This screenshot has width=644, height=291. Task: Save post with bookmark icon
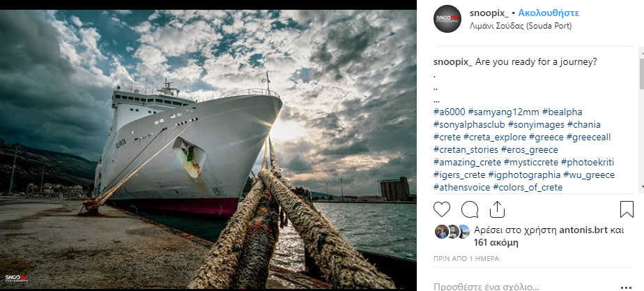(627, 209)
